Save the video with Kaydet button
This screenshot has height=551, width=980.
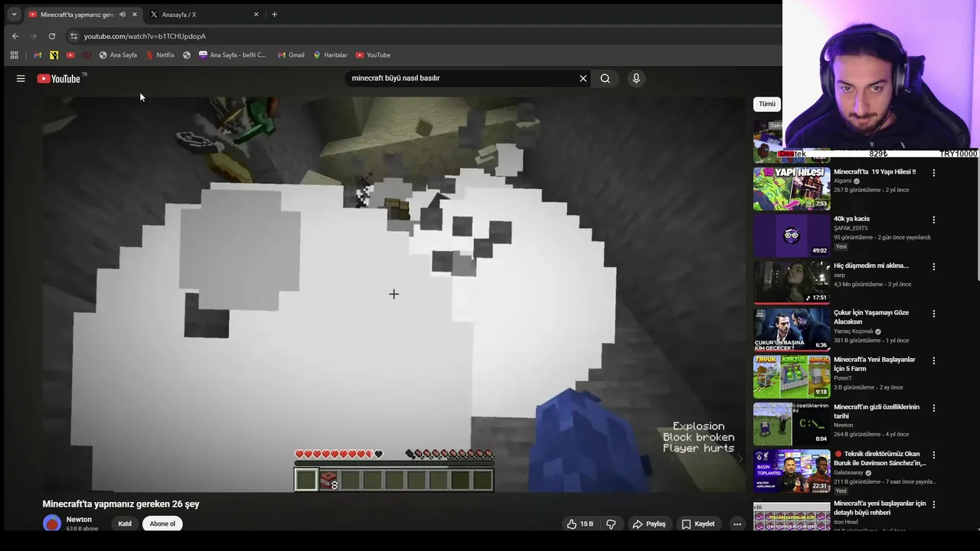click(x=698, y=524)
